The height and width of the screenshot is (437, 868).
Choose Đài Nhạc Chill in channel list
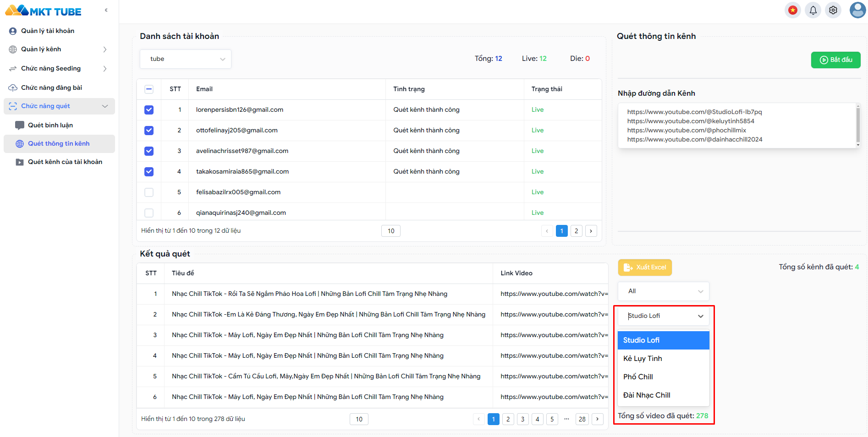pos(664,395)
